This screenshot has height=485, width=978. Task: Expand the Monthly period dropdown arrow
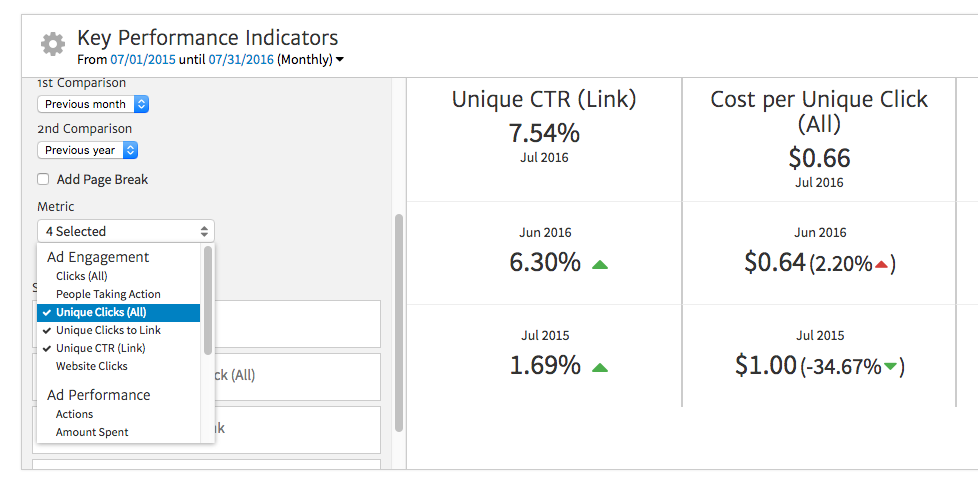[340, 60]
